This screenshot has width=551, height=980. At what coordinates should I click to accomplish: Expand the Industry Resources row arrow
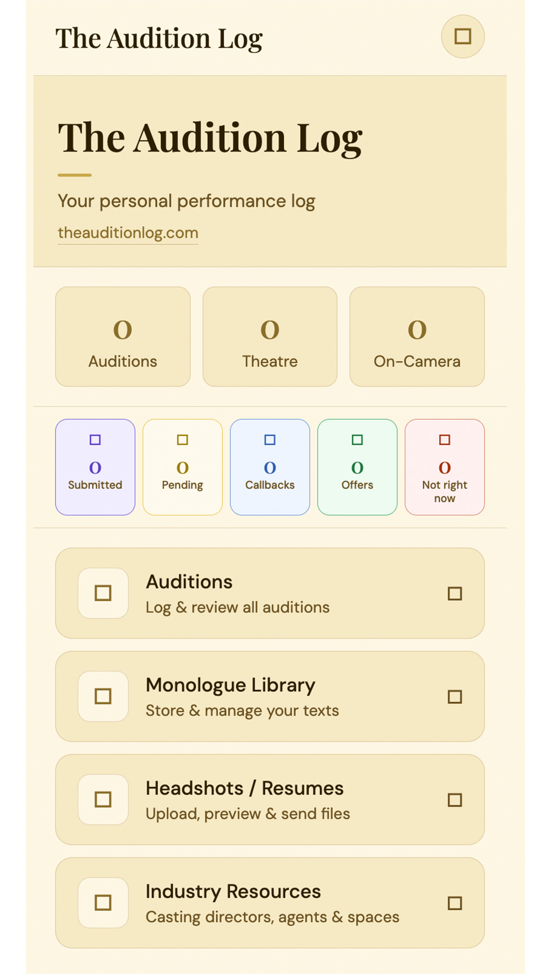(455, 903)
